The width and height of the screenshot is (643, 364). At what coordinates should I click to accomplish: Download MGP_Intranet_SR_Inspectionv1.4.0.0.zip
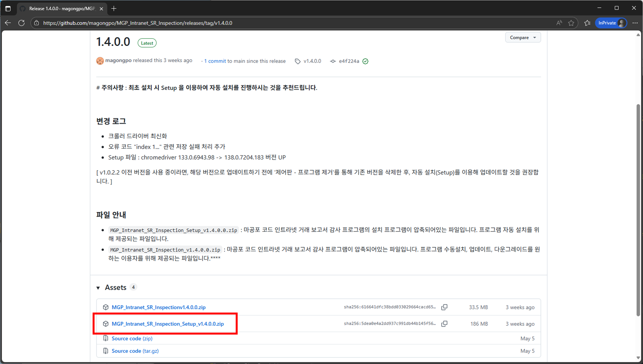click(159, 307)
